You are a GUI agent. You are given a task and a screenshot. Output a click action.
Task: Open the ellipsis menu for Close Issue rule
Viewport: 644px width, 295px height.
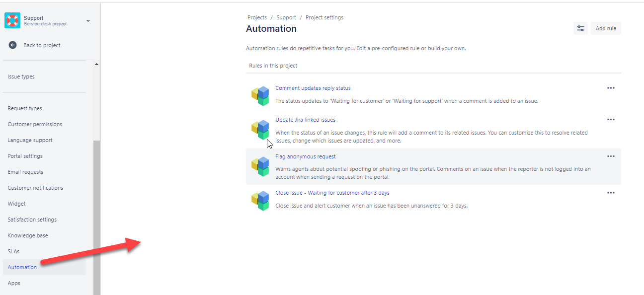coord(611,193)
